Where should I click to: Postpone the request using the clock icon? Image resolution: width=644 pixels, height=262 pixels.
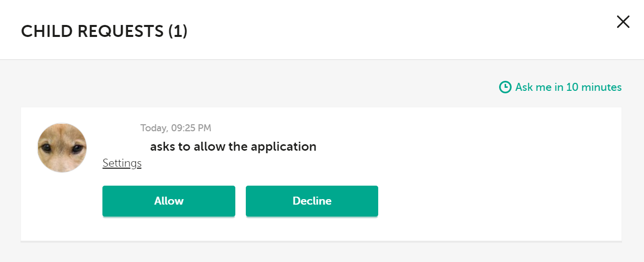pyautogui.click(x=505, y=87)
